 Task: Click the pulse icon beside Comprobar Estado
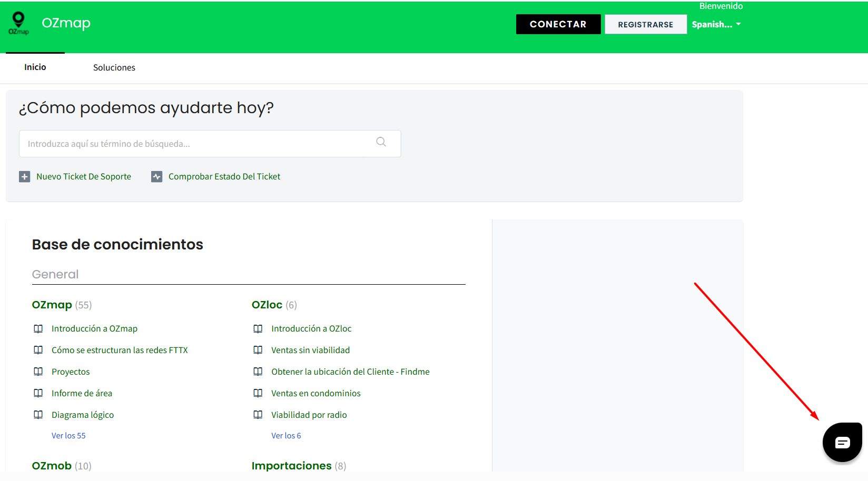pyautogui.click(x=157, y=177)
